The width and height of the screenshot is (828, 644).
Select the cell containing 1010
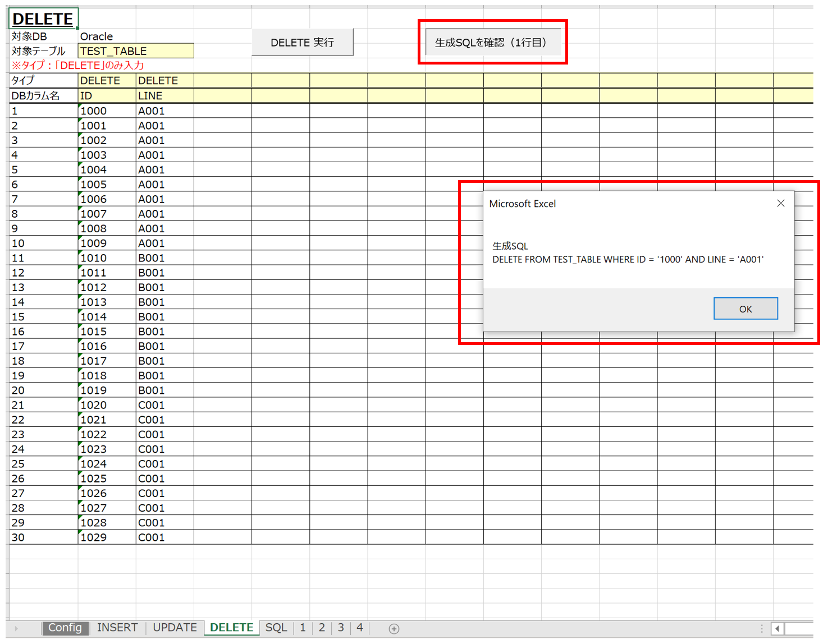(x=107, y=258)
